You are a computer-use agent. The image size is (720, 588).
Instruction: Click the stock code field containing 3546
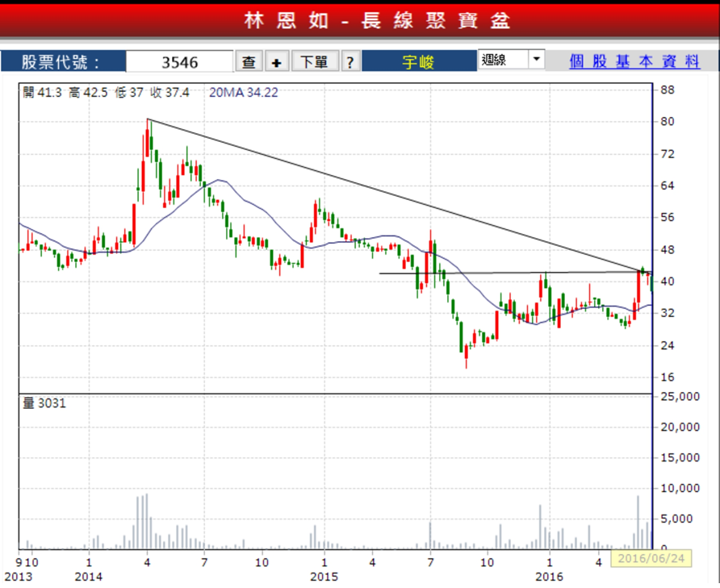point(180,61)
